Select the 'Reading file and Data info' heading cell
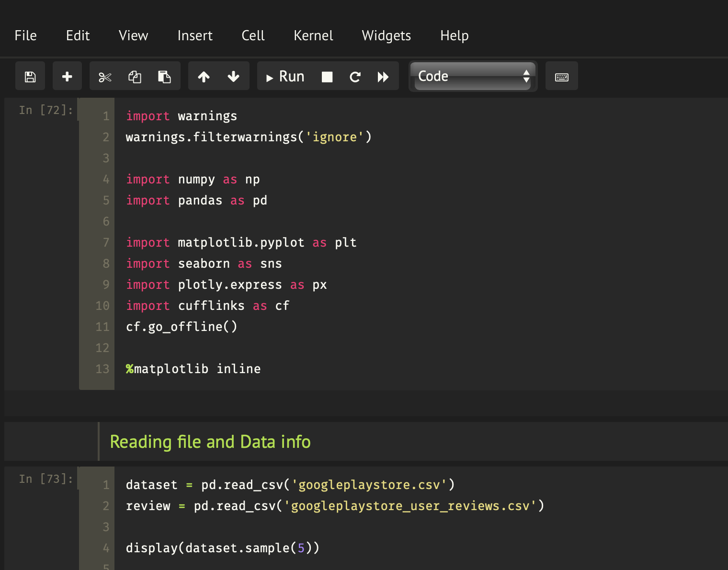 [210, 442]
